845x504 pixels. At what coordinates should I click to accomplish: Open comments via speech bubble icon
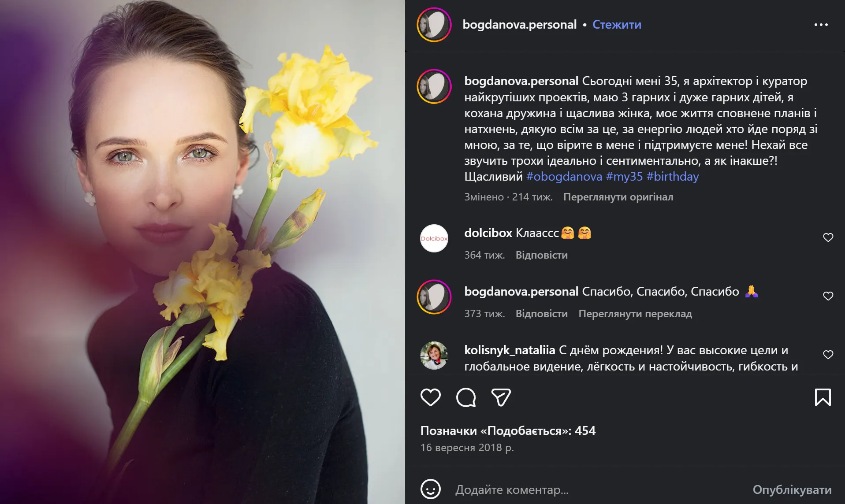point(466,397)
